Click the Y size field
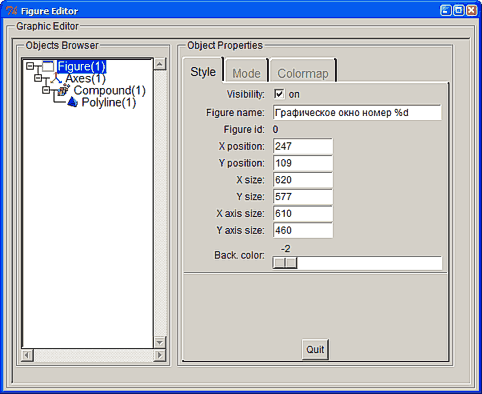This screenshot has height=394, width=482. [x=303, y=197]
